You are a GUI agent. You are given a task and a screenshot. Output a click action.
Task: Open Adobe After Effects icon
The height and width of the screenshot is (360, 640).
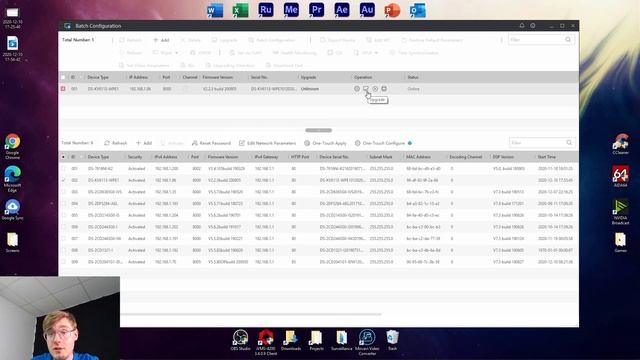342,10
